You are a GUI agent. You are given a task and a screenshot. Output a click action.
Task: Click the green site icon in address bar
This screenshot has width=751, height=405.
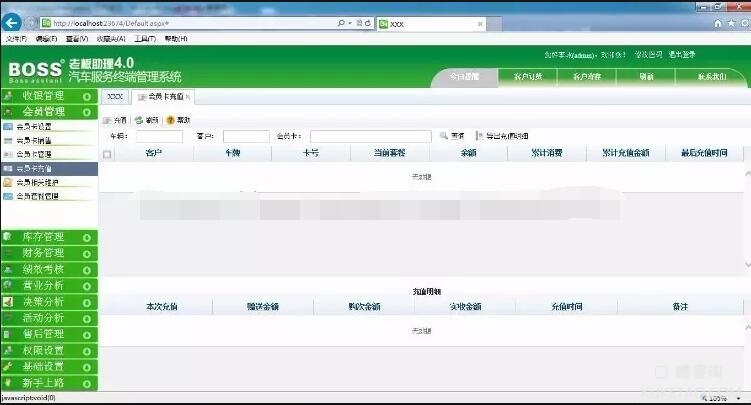(x=46, y=23)
